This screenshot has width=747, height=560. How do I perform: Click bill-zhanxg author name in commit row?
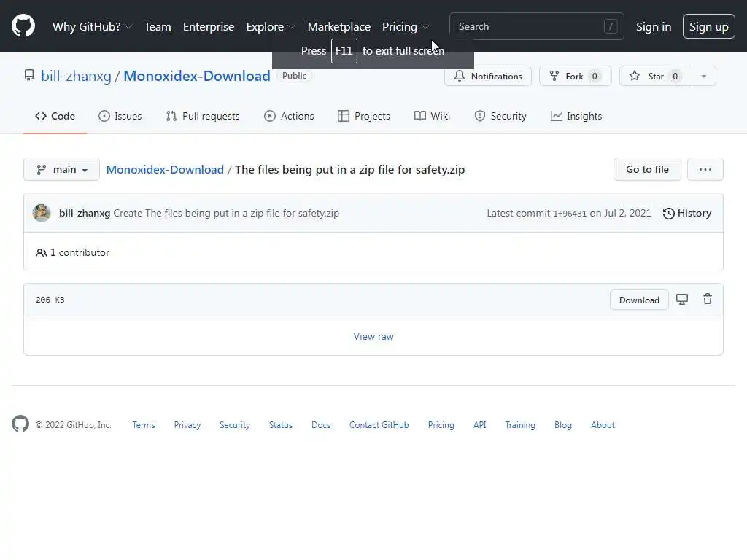(x=85, y=214)
